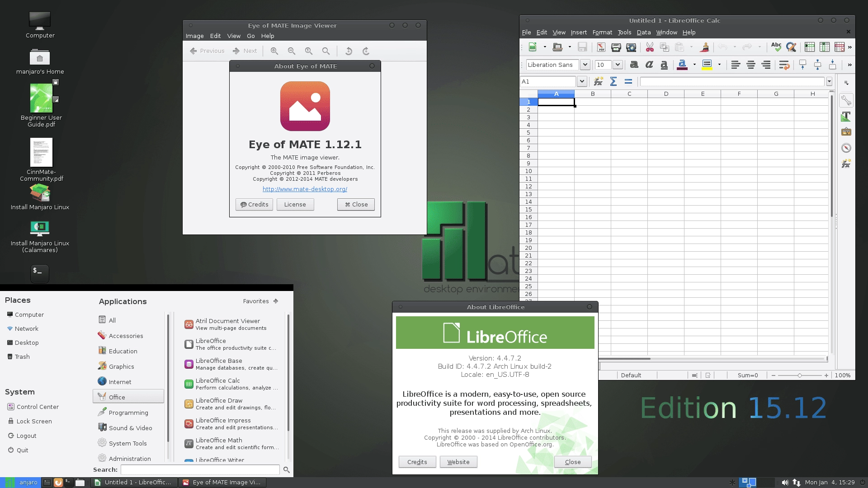Click Clone Formatting paintbrush in Calc
Viewport: 868px width, 488px height.
pyautogui.click(x=704, y=47)
